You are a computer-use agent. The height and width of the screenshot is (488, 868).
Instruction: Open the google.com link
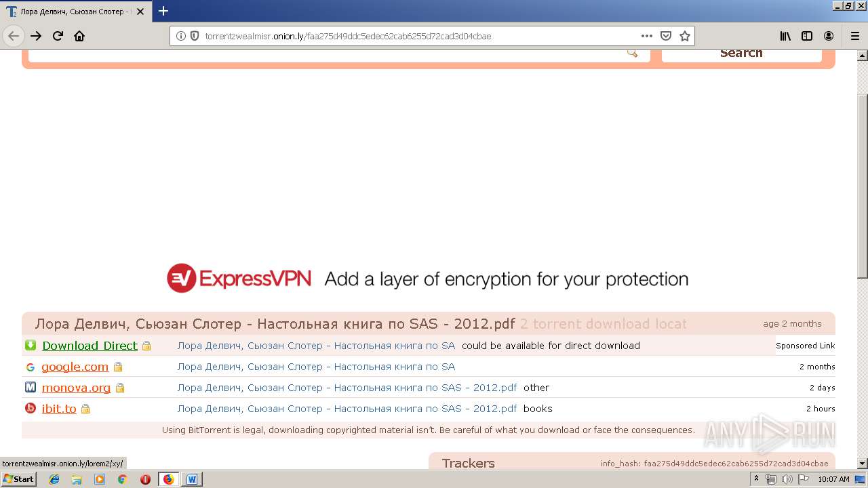coord(75,367)
